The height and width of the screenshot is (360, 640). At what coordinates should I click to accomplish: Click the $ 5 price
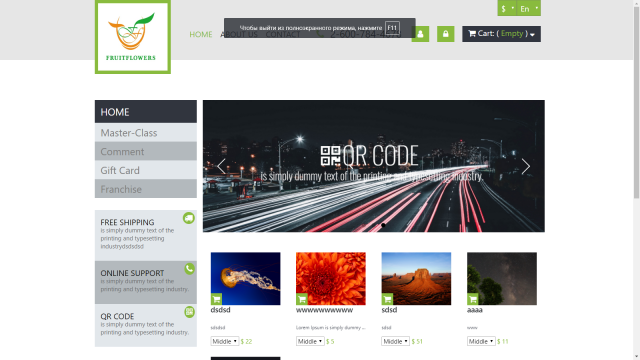330,342
